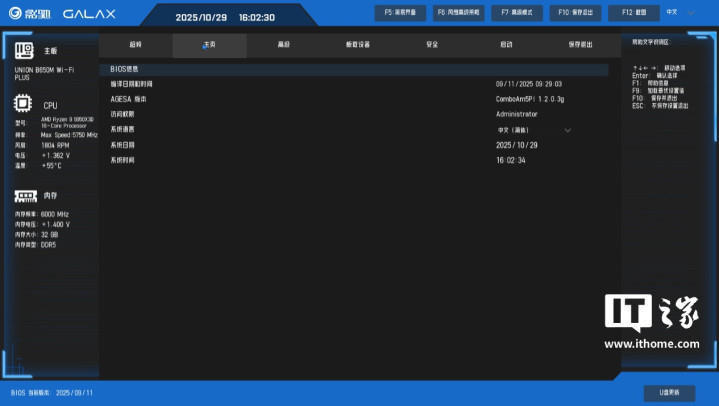Edit the system time 16:02:34 field

coord(511,160)
